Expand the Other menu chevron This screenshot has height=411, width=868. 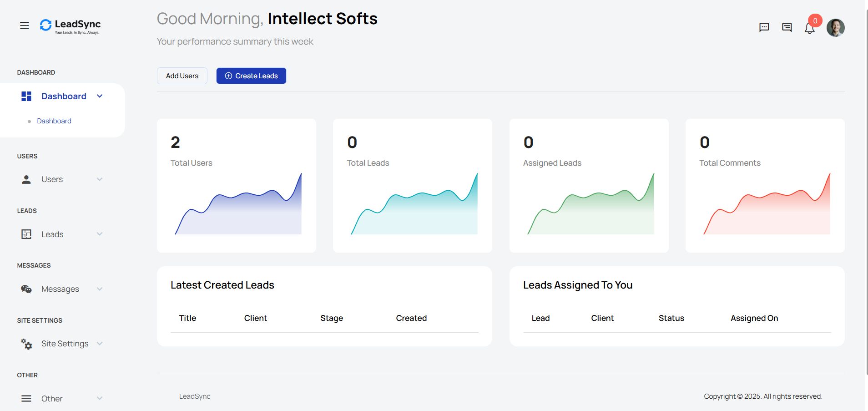100,398
